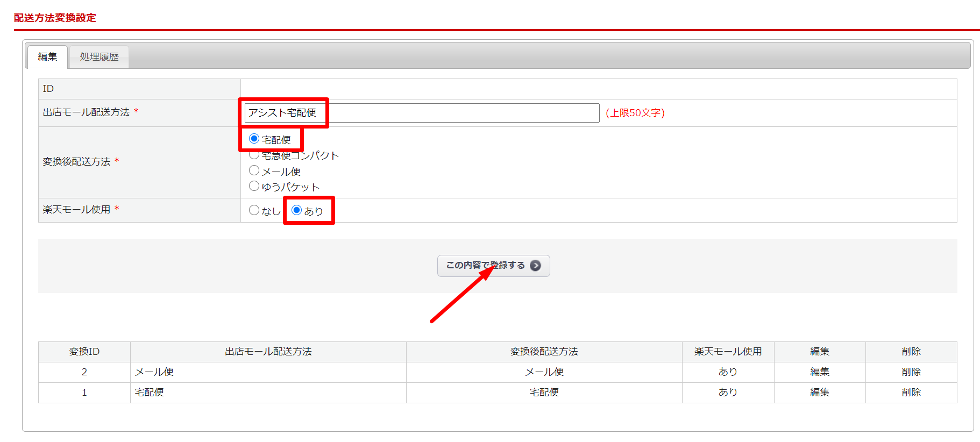Click the 変換ID column header
The height and width of the screenshot is (442, 980).
click(x=84, y=352)
